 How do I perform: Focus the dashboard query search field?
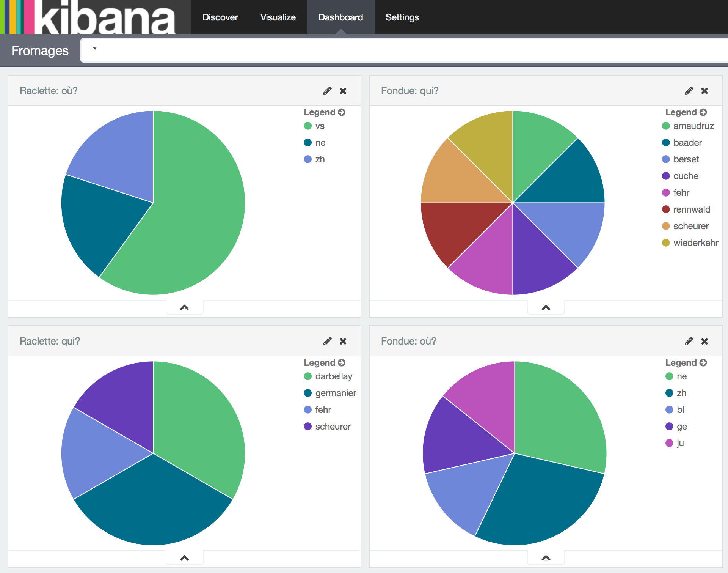pos(402,50)
